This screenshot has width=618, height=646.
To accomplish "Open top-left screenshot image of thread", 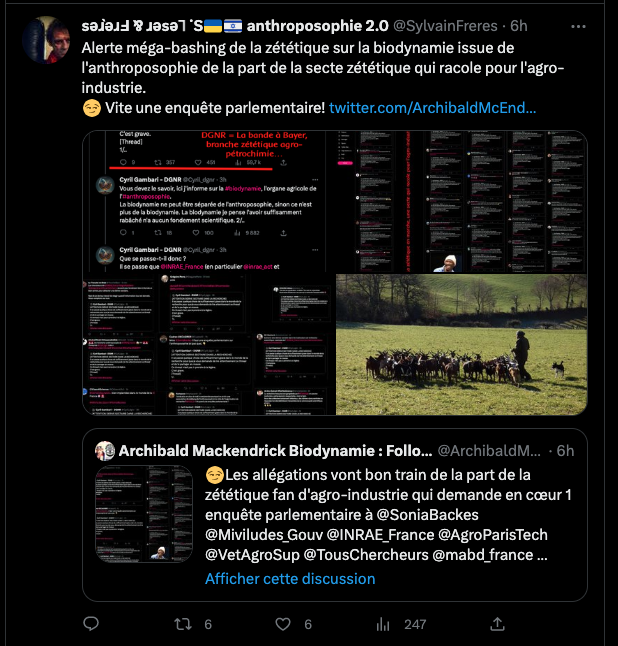I will (207, 201).
